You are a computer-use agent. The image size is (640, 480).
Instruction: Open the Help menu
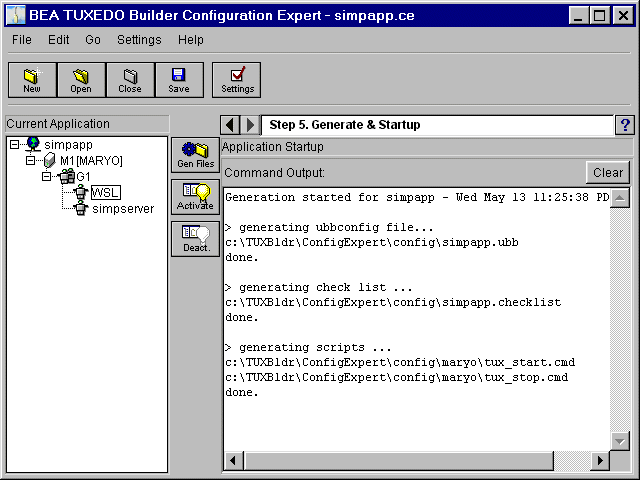tap(191, 40)
